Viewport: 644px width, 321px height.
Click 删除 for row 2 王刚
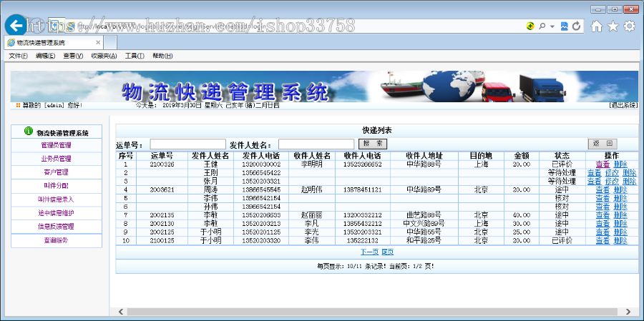[x=630, y=172]
